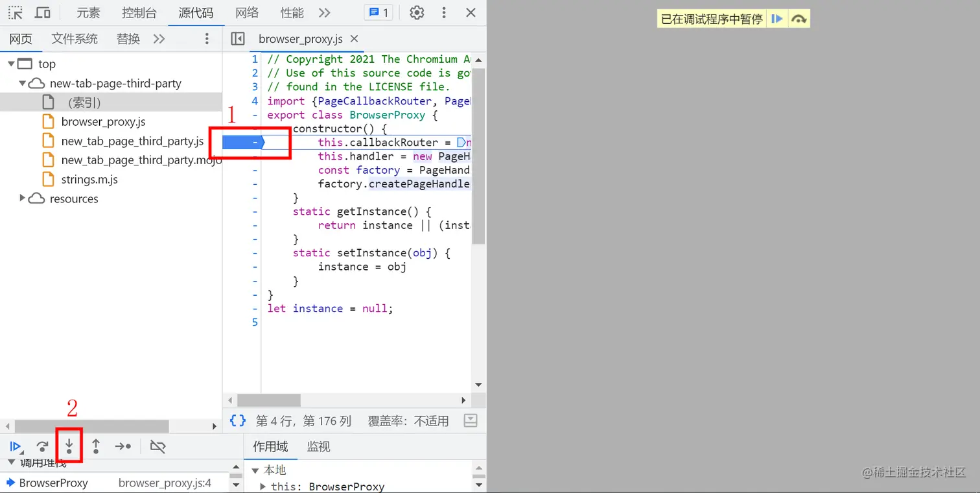Toggle pretty print with the braces icon

point(238,420)
